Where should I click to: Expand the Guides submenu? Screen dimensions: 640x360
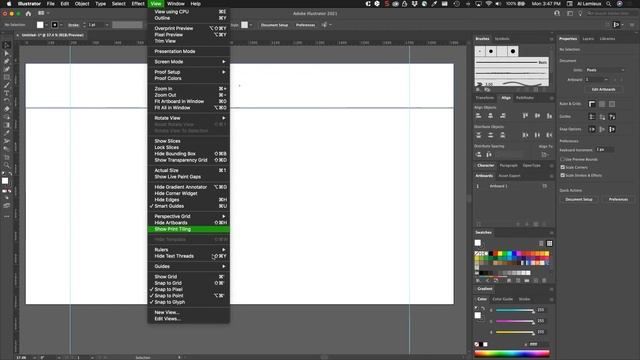[x=189, y=266]
